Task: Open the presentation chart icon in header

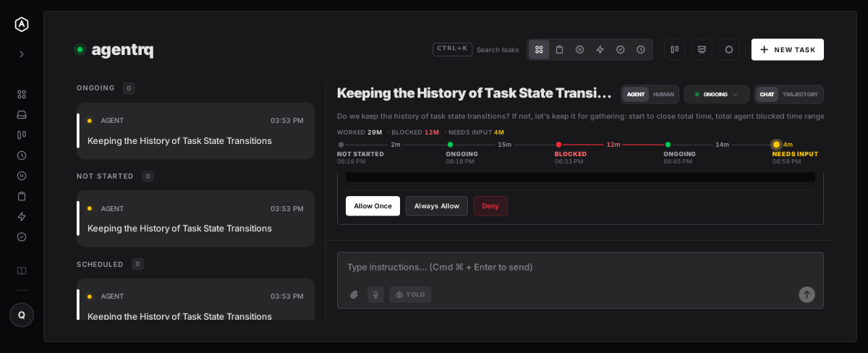Action: click(x=702, y=49)
